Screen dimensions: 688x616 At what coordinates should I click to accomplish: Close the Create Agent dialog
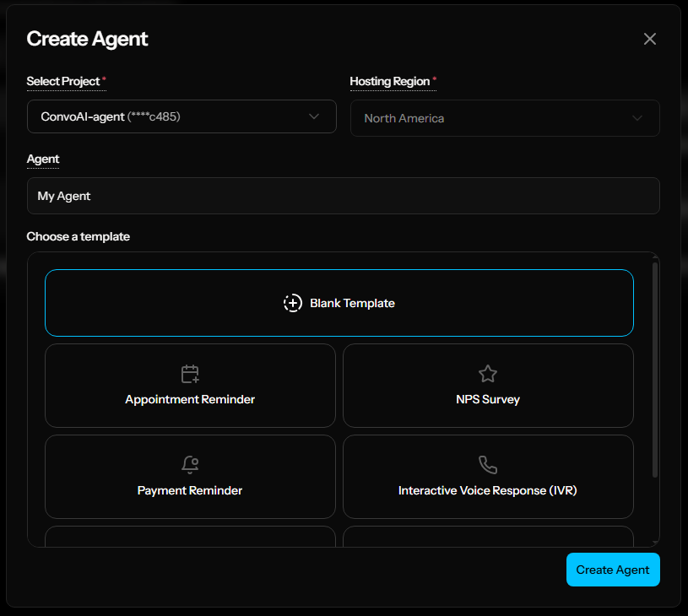[x=649, y=39]
